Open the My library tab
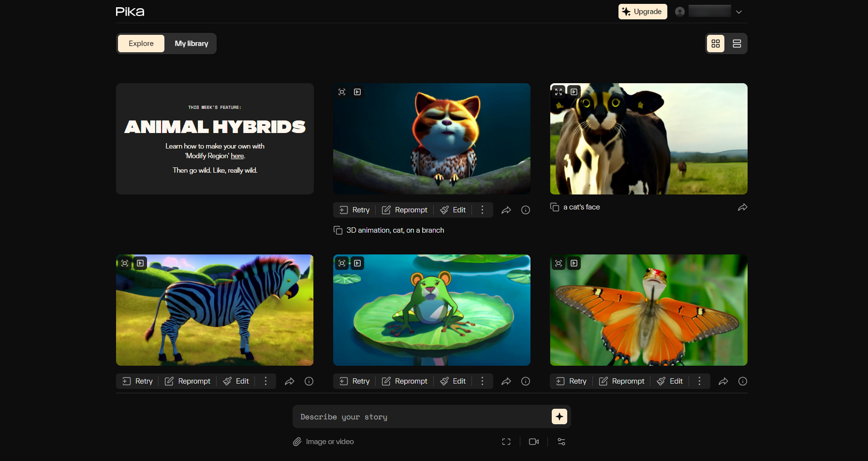 191,44
